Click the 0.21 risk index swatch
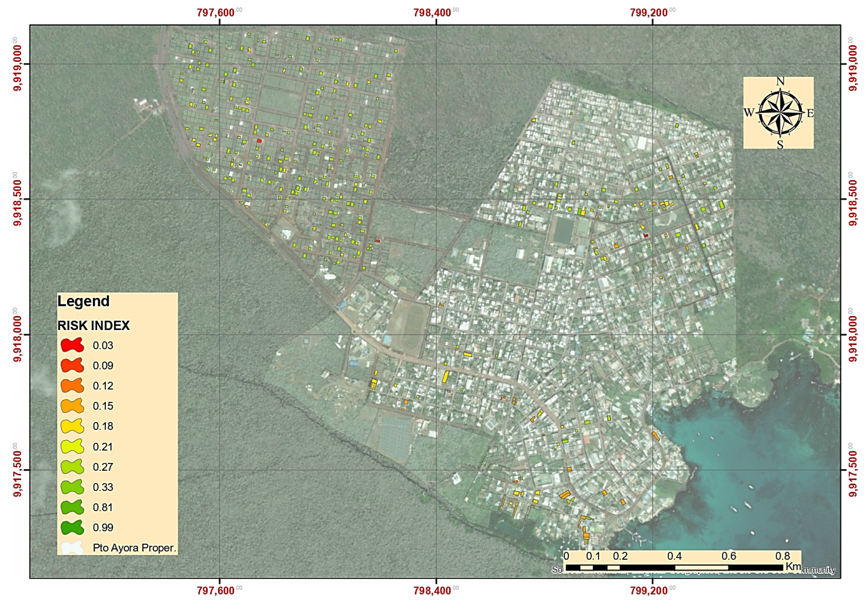 72,446
